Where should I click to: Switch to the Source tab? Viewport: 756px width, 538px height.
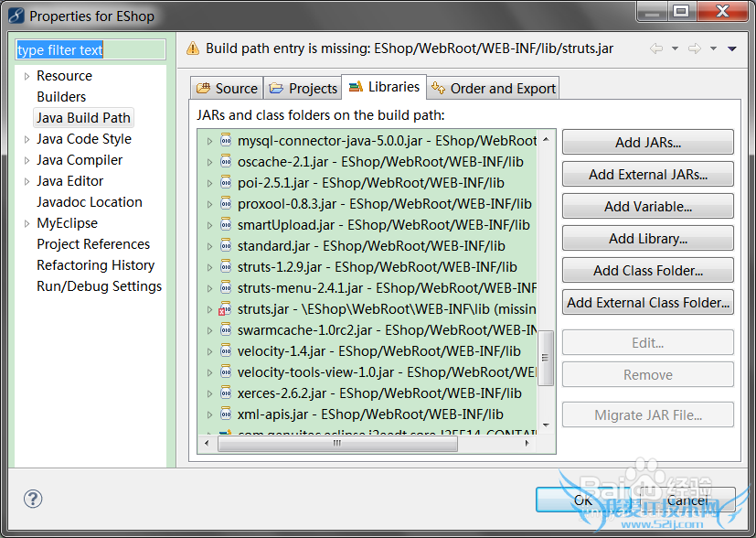coord(227,89)
